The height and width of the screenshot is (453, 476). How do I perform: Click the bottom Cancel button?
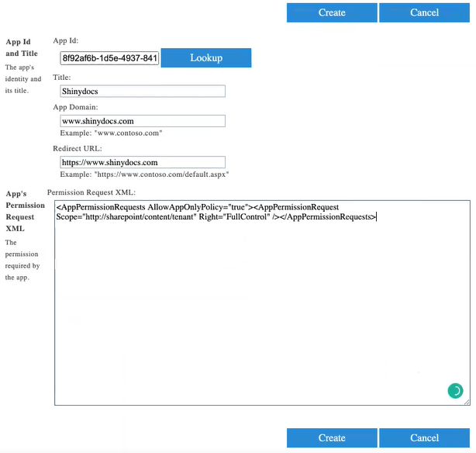click(424, 437)
